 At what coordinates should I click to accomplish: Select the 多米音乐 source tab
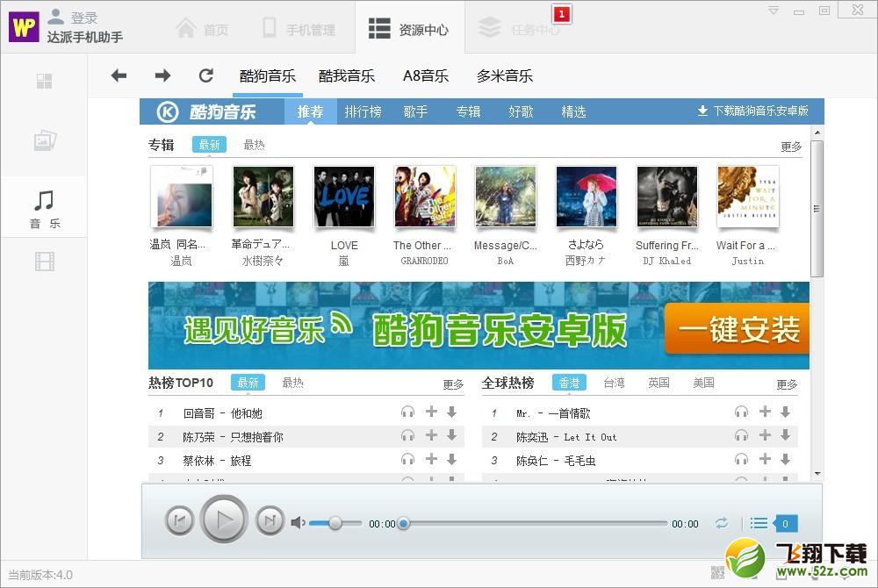[x=505, y=76]
